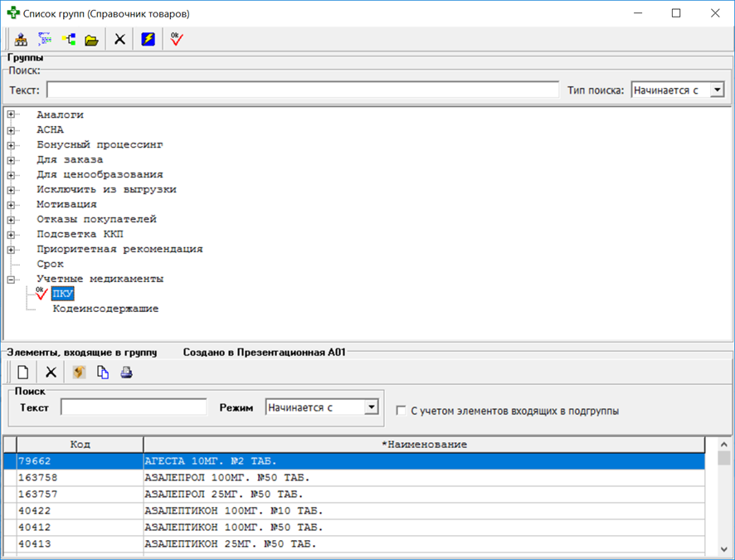Focus the elements search 'Текст' field

(x=134, y=407)
